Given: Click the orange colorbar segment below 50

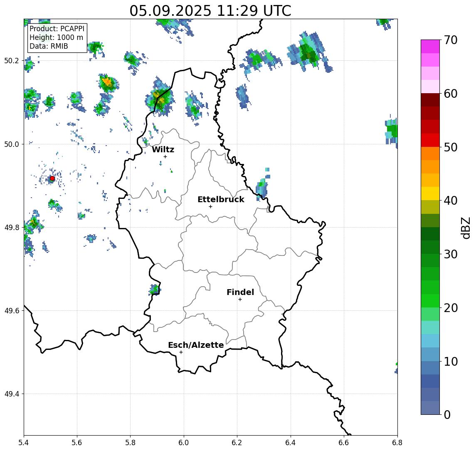Looking at the screenshot, I should [x=430, y=154].
